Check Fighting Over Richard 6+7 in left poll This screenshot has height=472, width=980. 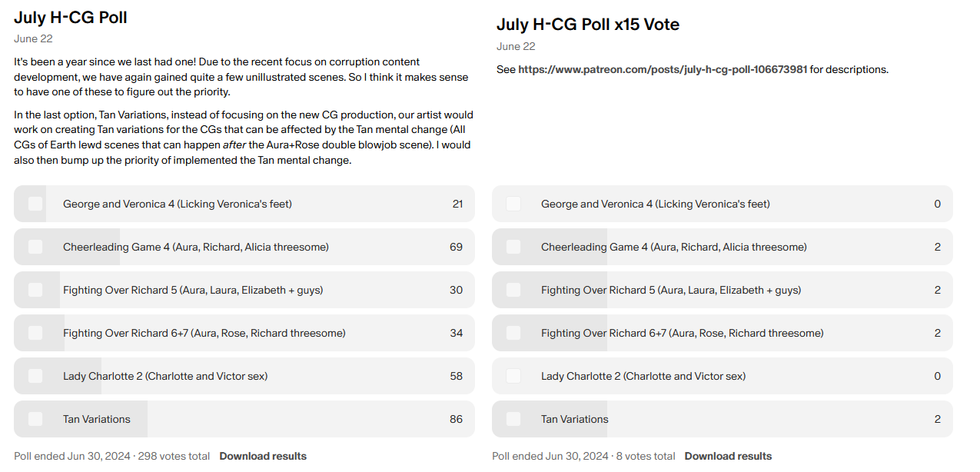click(35, 333)
